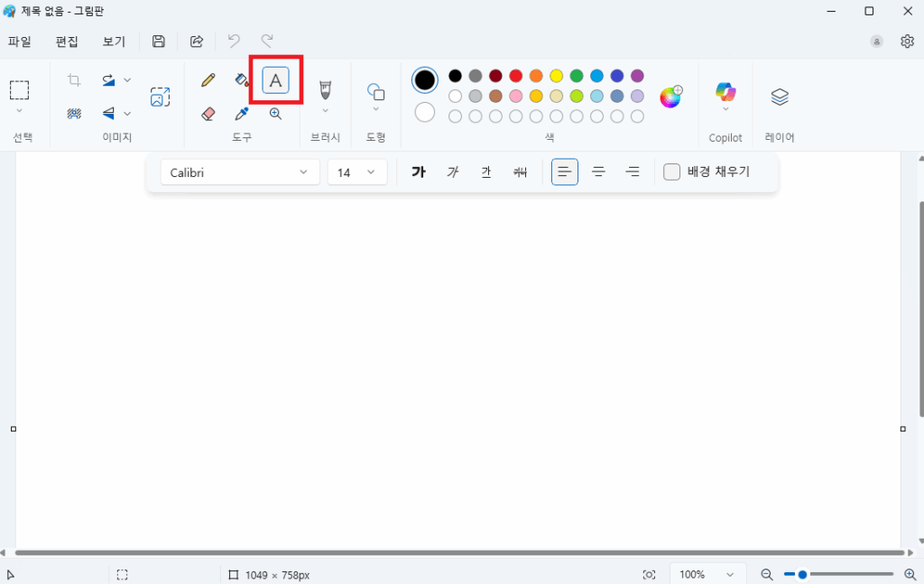Choose the red color swatch

pyautogui.click(x=516, y=76)
